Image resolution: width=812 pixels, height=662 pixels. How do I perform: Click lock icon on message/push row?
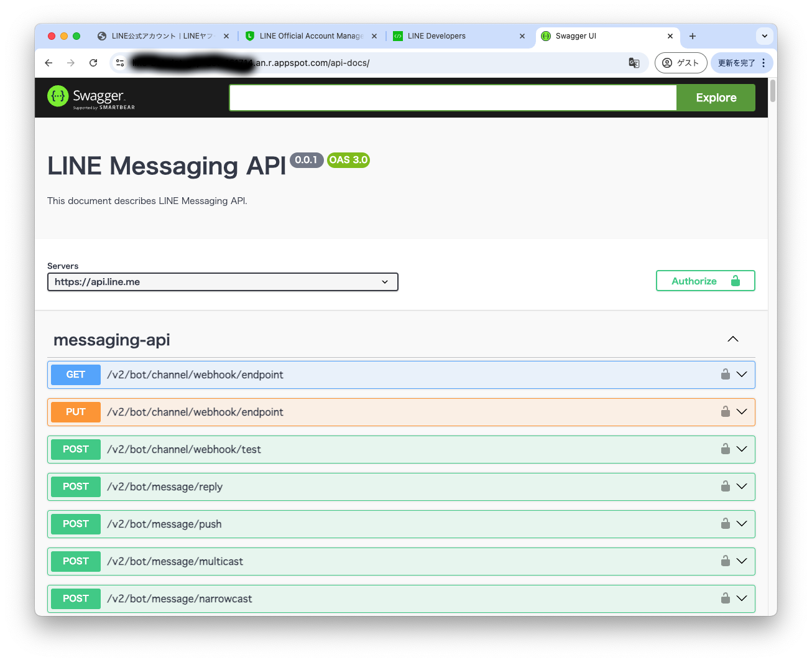coord(725,523)
